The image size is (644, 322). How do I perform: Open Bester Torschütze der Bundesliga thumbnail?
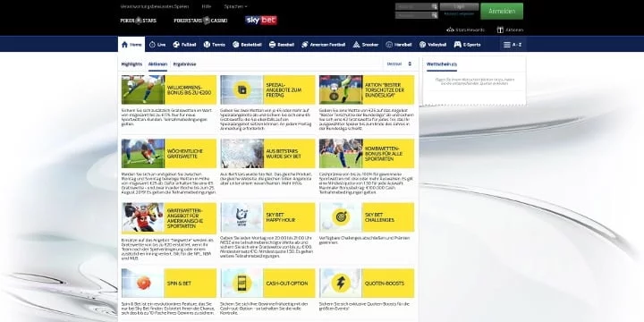click(x=341, y=89)
